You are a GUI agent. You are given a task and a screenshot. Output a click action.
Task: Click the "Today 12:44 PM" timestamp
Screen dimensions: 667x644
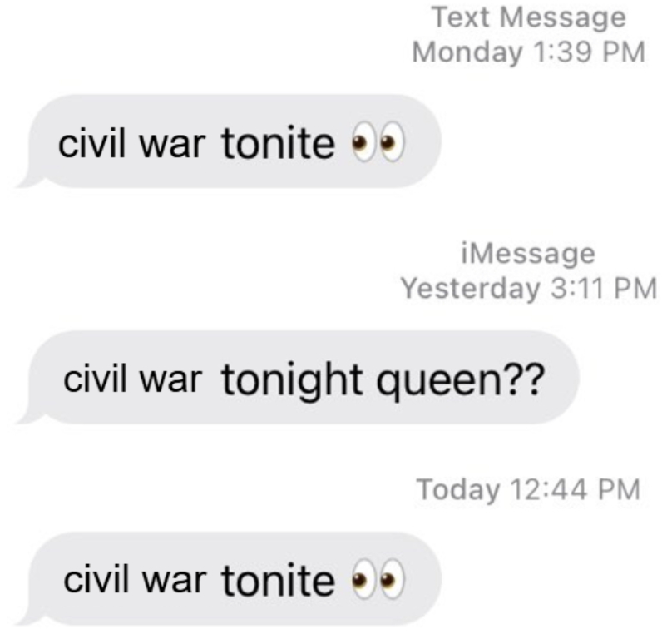click(x=528, y=489)
